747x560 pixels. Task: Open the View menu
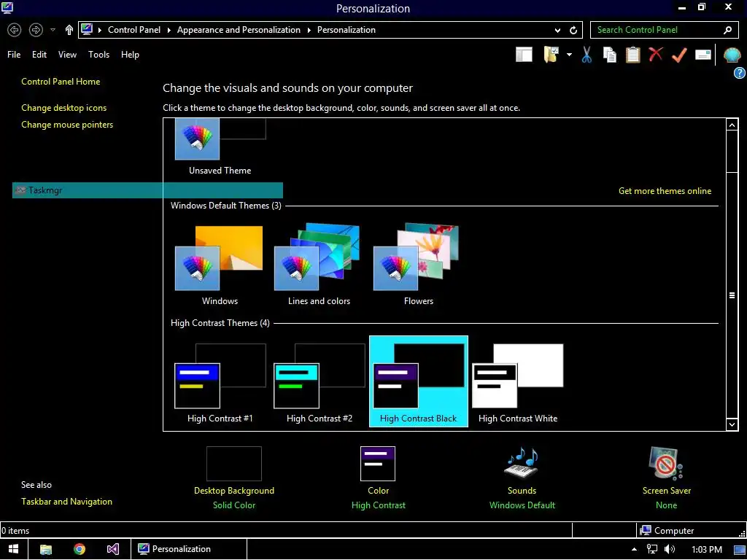67,54
